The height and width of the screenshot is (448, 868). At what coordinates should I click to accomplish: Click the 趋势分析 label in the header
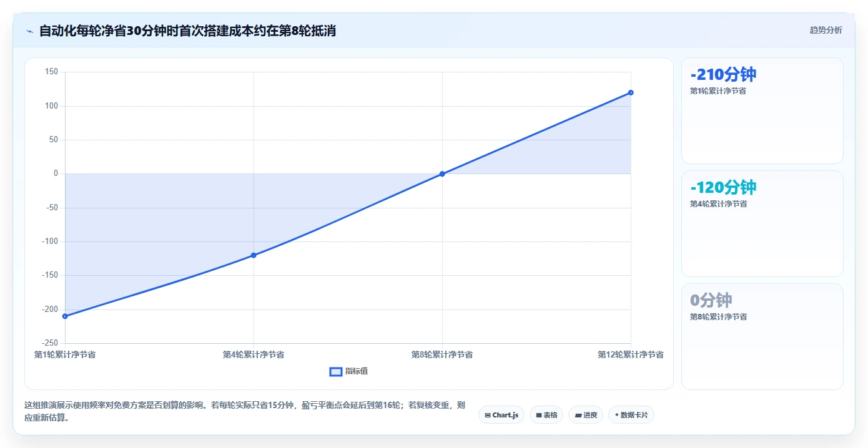point(826,30)
